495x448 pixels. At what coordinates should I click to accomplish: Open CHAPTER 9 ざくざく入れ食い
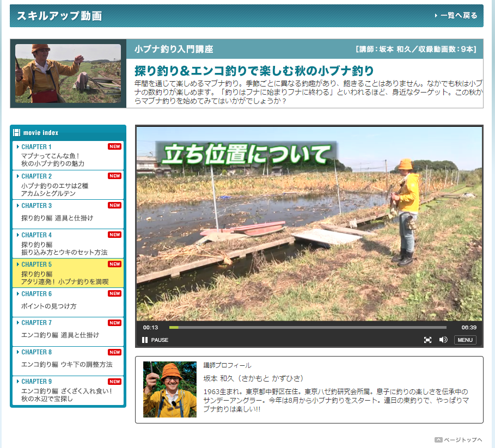68,390
